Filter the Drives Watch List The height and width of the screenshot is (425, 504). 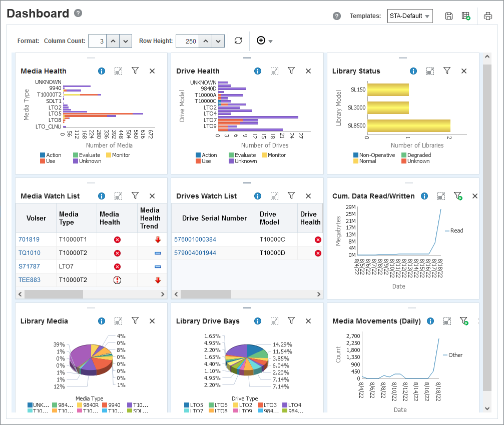pos(291,195)
